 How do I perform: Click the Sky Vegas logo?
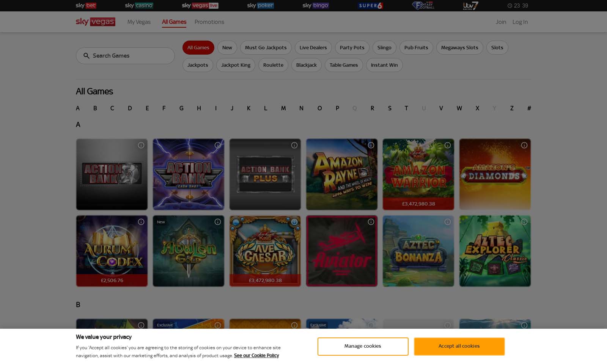[95, 22]
